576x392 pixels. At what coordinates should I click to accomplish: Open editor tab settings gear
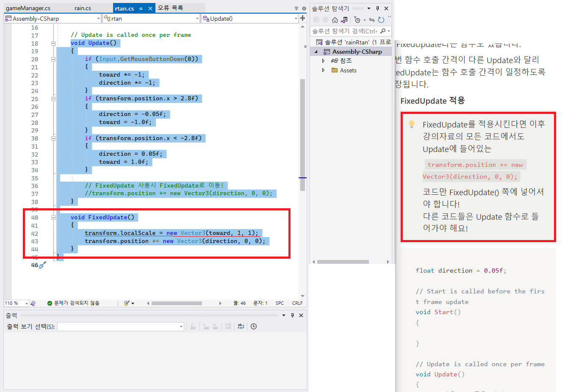pyautogui.click(x=304, y=8)
